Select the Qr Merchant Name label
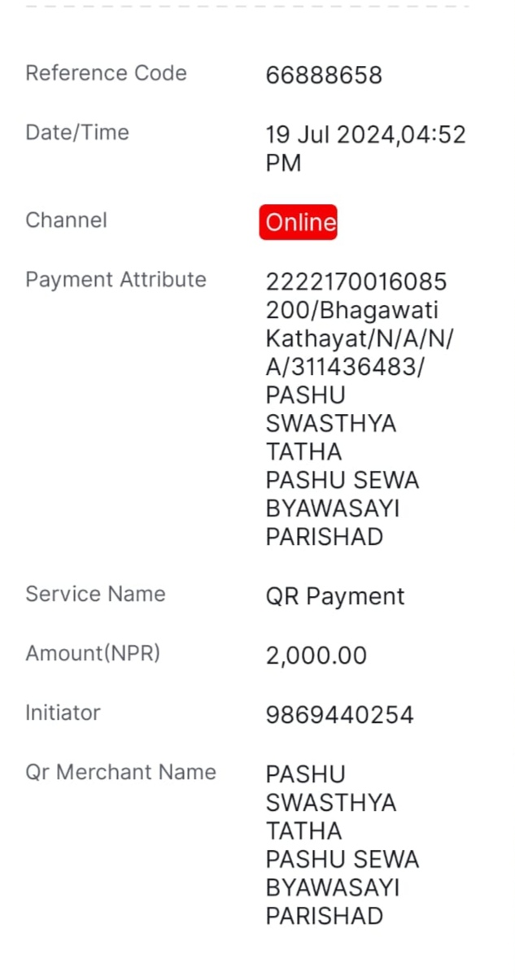515x980 pixels. point(120,772)
